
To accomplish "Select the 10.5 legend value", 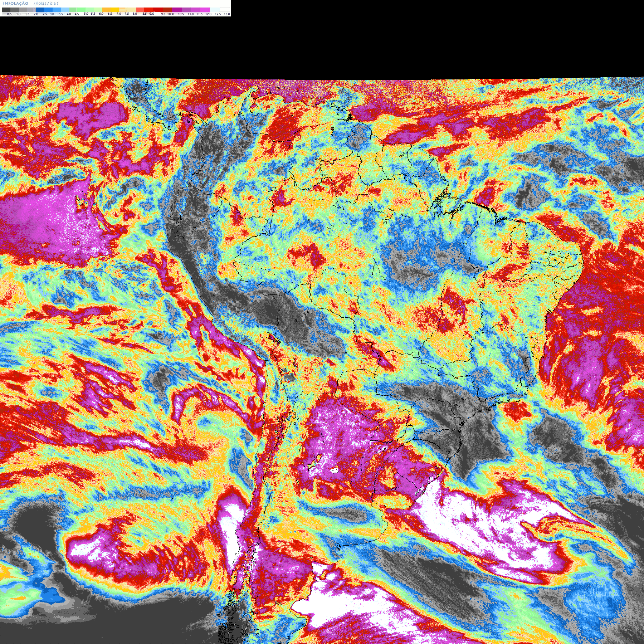I will tap(181, 14).
